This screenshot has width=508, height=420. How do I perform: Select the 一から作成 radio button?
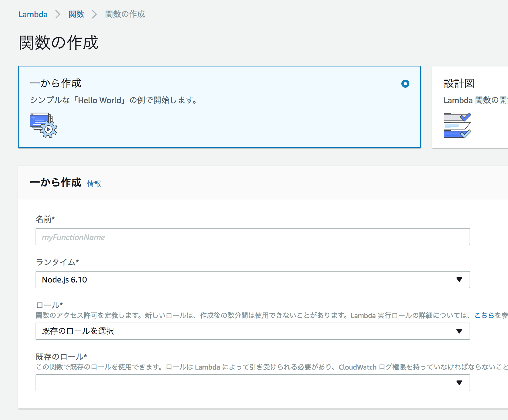pos(405,84)
